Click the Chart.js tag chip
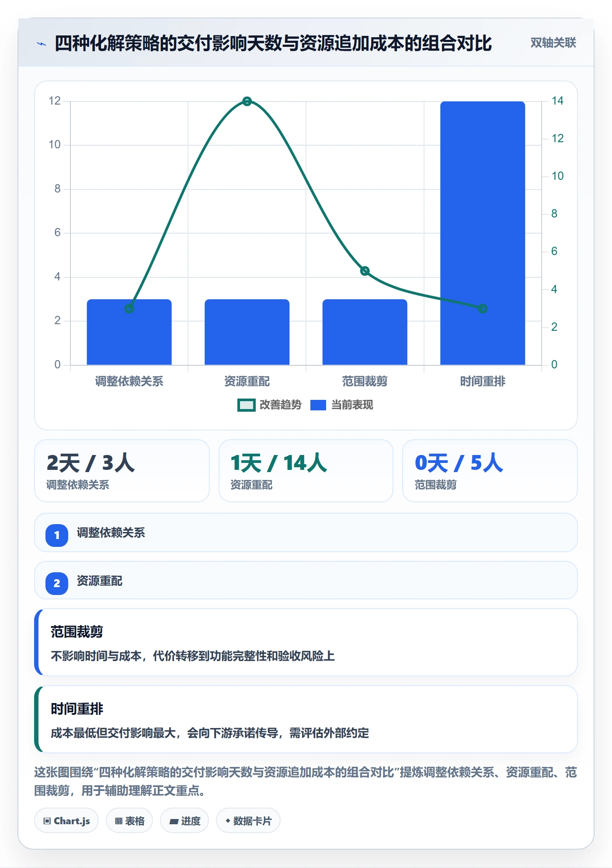This screenshot has width=612, height=868. [66, 821]
